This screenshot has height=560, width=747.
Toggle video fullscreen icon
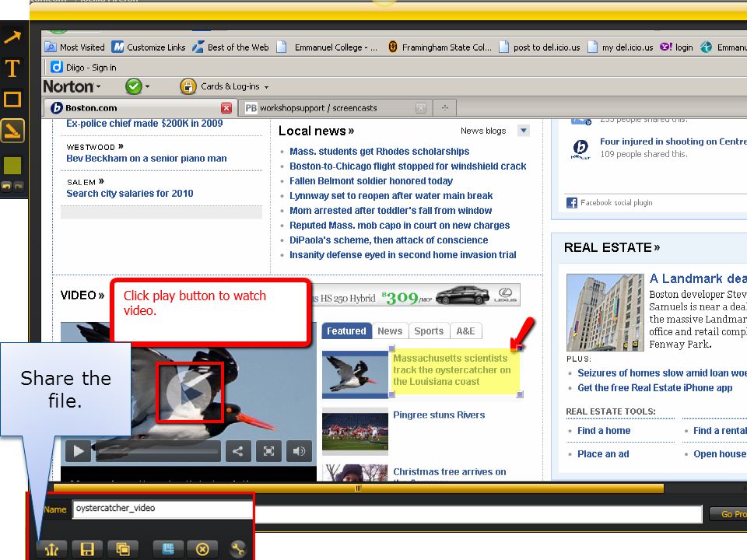(268, 451)
